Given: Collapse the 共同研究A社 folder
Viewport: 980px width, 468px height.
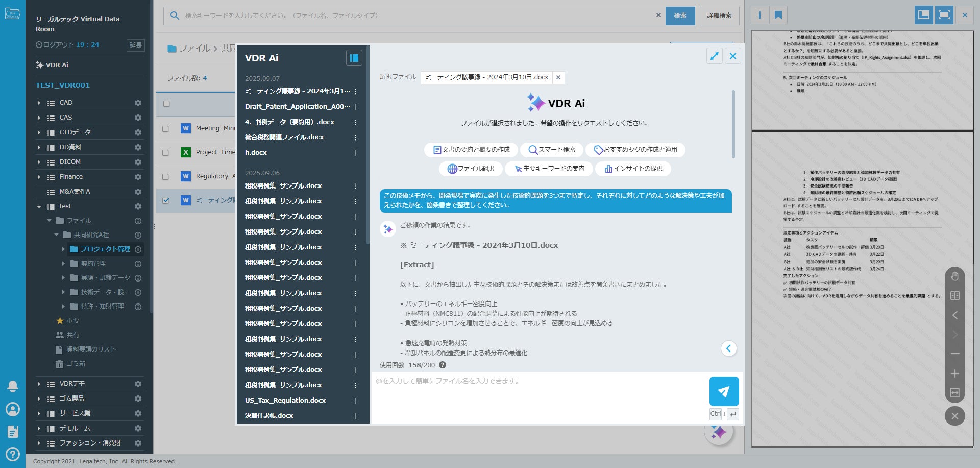Looking at the screenshot, I should coord(56,235).
